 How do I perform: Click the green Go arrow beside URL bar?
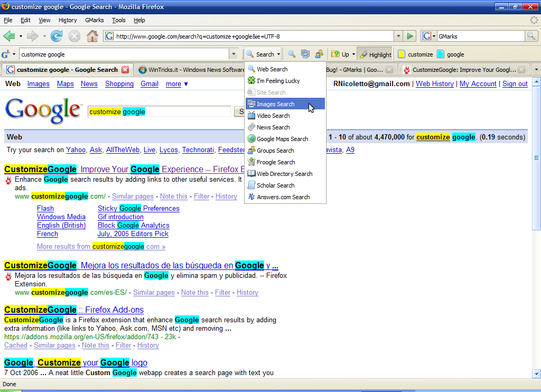410,36
